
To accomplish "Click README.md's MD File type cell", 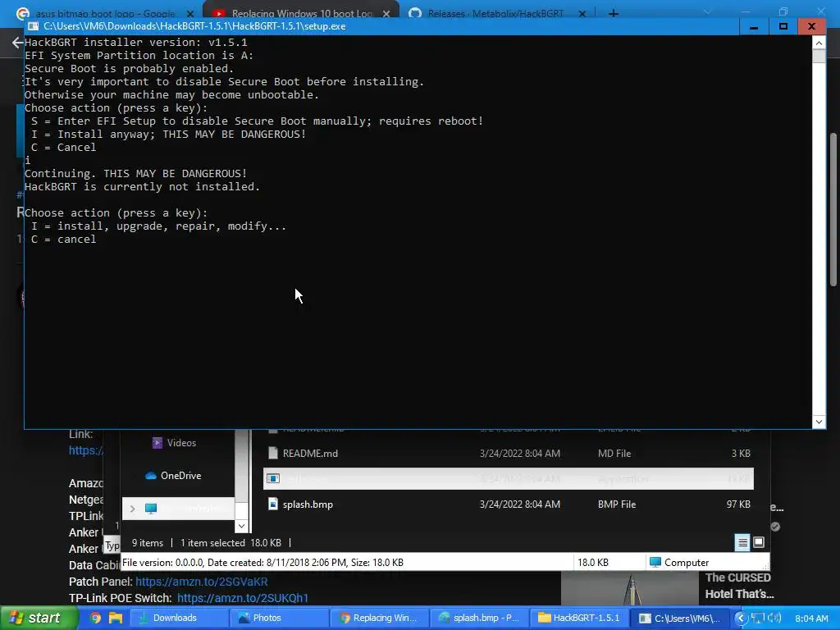I will pyautogui.click(x=614, y=453).
